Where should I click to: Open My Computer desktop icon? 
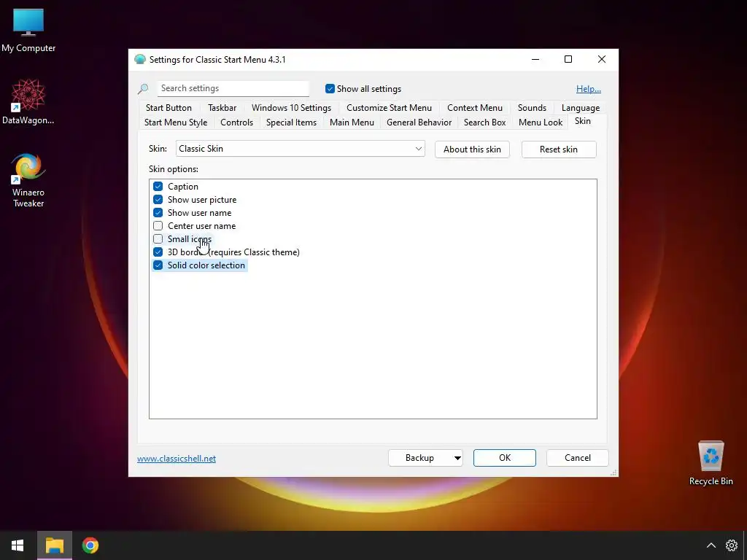[x=28, y=30]
